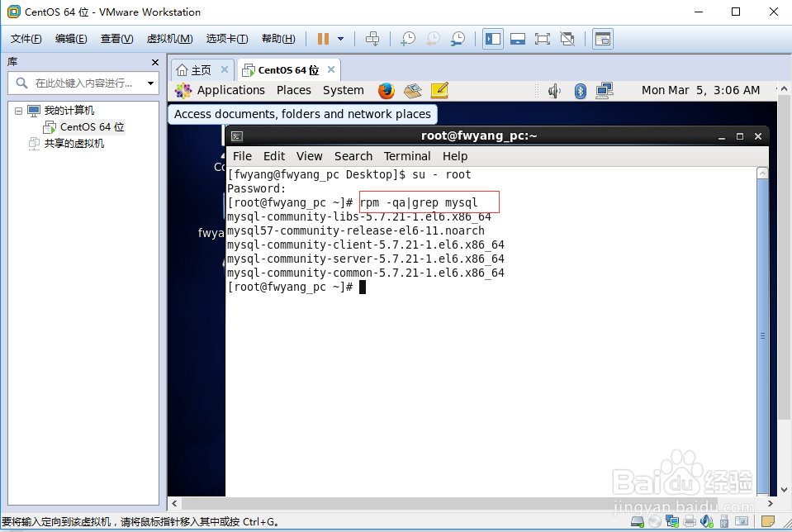
Task: Open the terminal Help menu
Action: tap(455, 157)
